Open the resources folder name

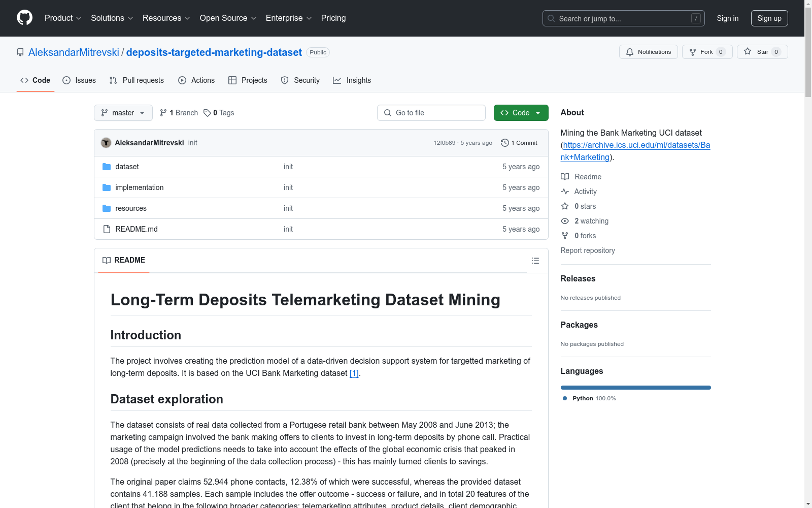point(131,208)
